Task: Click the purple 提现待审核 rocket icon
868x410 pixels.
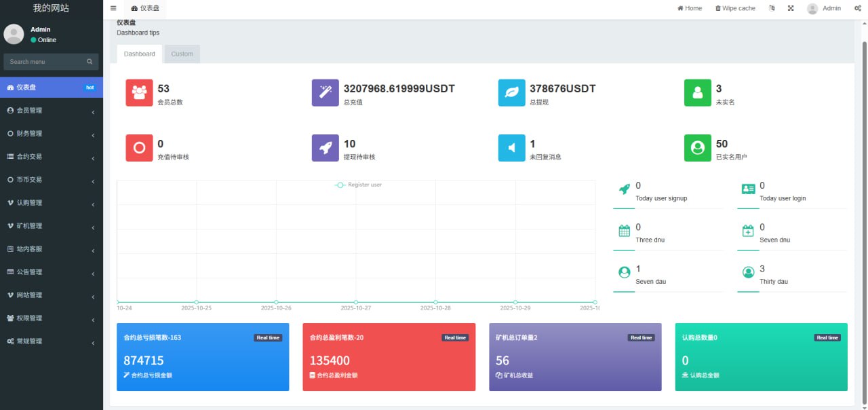Action: (325, 147)
